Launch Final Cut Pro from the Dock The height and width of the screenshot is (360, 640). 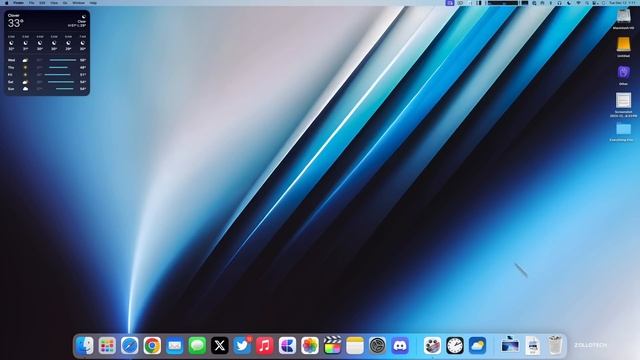click(x=332, y=346)
